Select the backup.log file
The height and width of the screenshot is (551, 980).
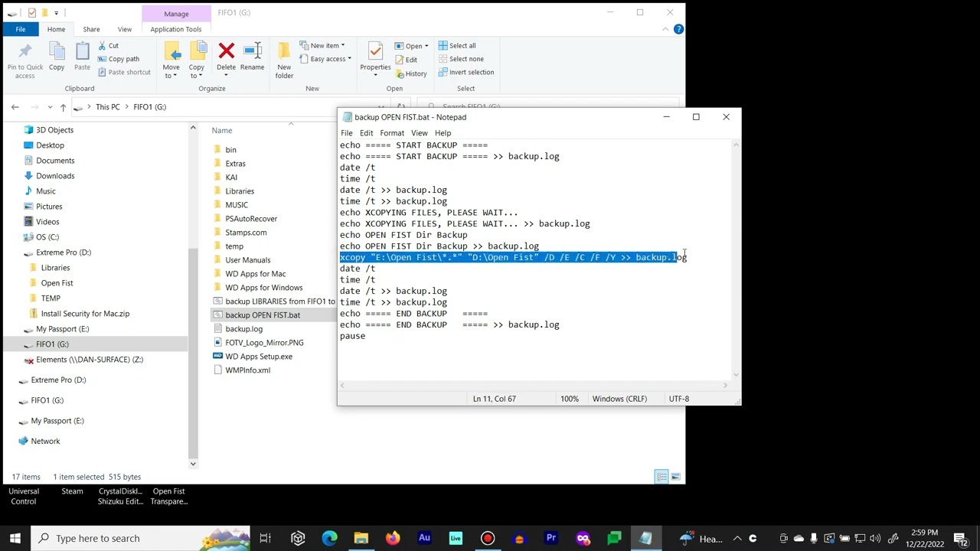coord(243,329)
